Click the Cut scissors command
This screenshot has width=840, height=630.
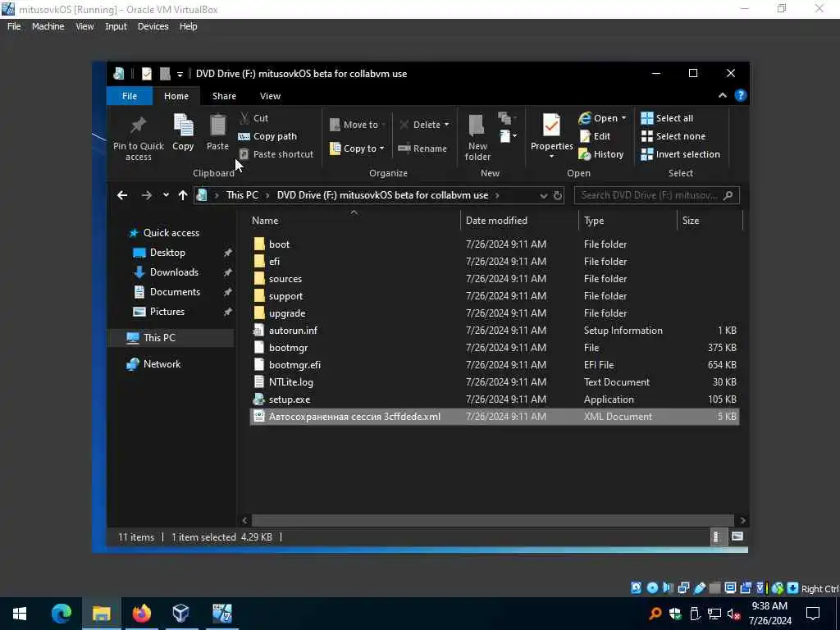[x=253, y=118]
